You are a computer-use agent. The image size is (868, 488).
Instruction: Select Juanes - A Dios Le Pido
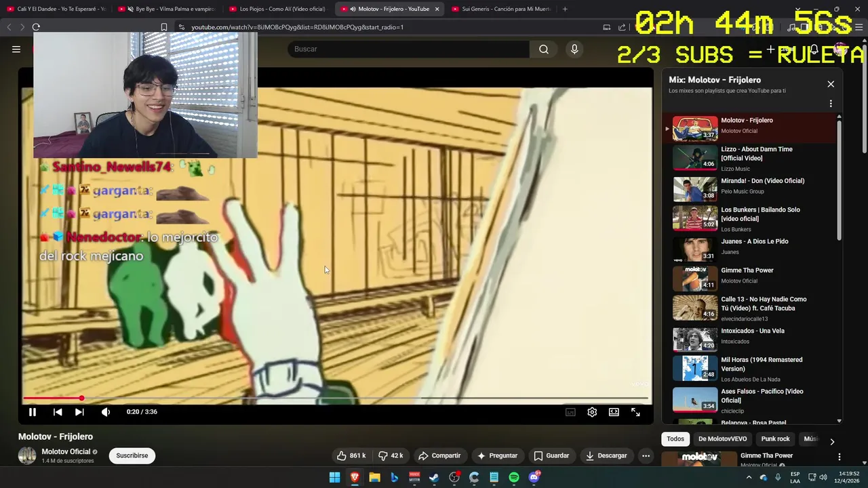pos(750,248)
